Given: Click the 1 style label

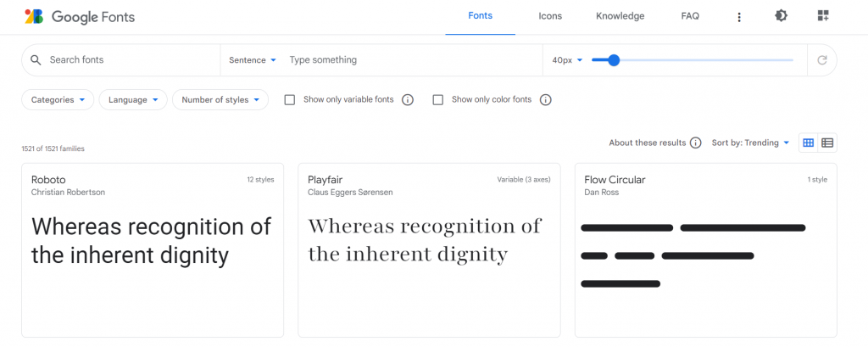Looking at the screenshot, I should (817, 180).
